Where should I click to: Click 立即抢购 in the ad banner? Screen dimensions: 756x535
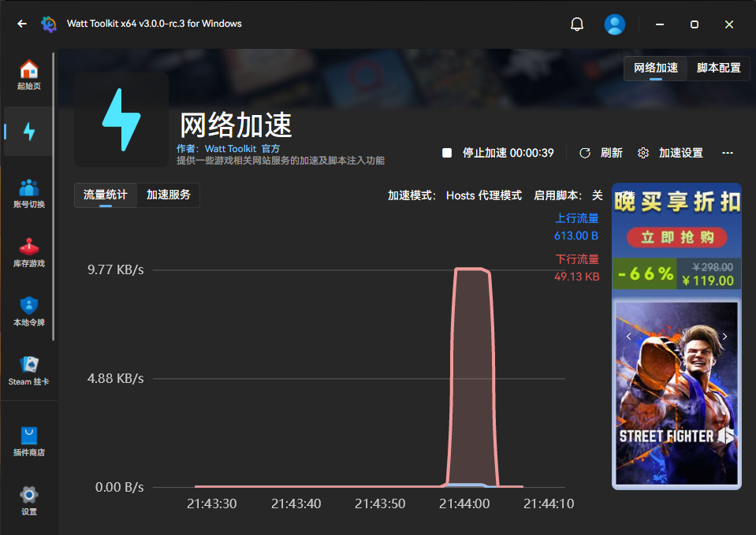click(677, 237)
